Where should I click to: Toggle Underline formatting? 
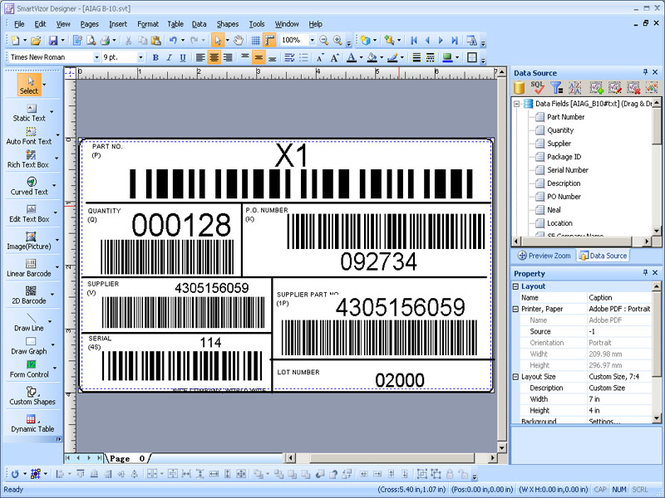182,57
